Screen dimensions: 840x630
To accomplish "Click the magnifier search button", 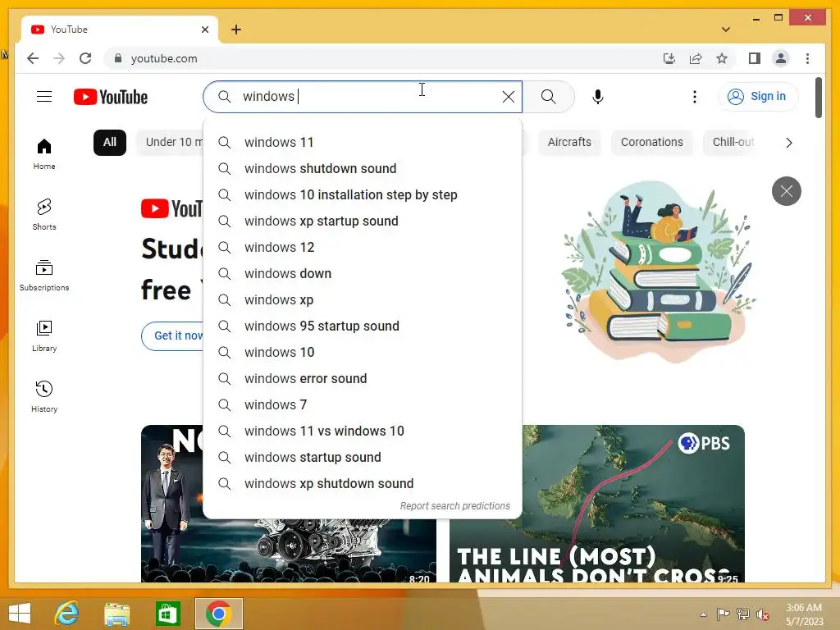I will 548,97.
